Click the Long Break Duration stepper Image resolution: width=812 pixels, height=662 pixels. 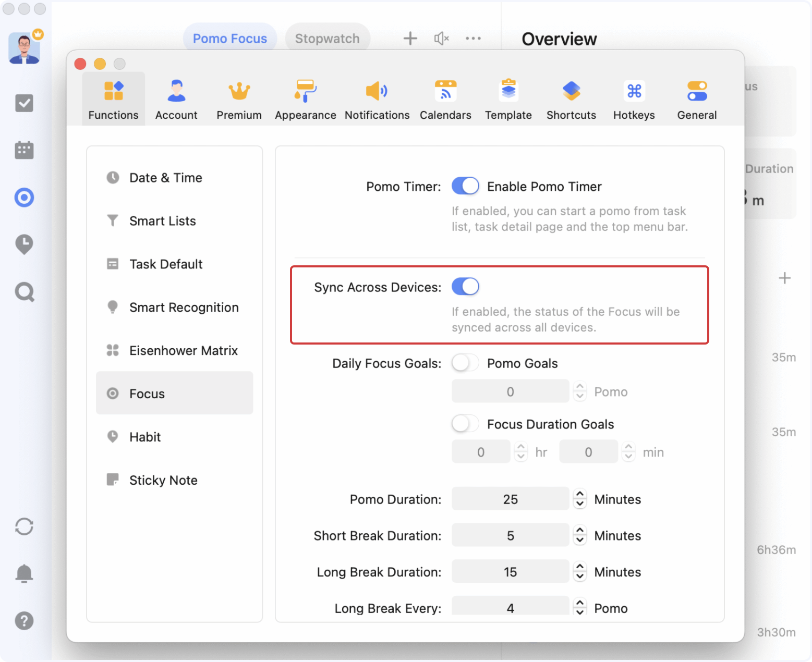pos(580,572)
